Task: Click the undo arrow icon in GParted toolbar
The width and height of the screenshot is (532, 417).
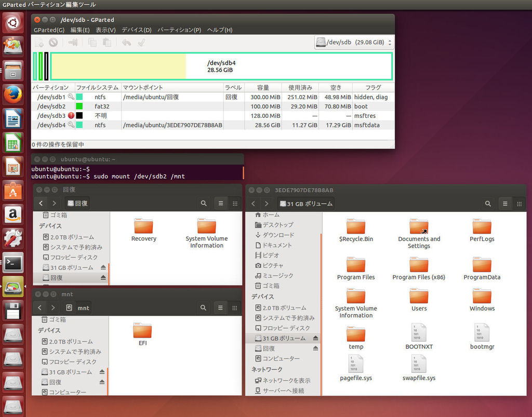Action: (x=127, y=43)
